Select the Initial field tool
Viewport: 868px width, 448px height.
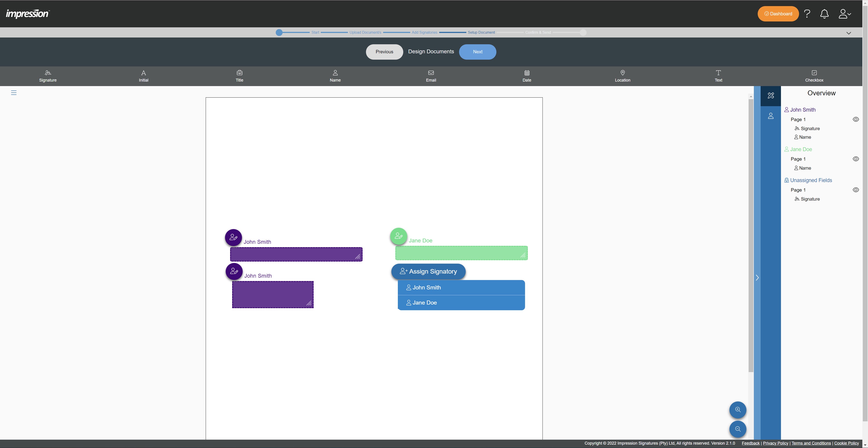tap(144, 76)
